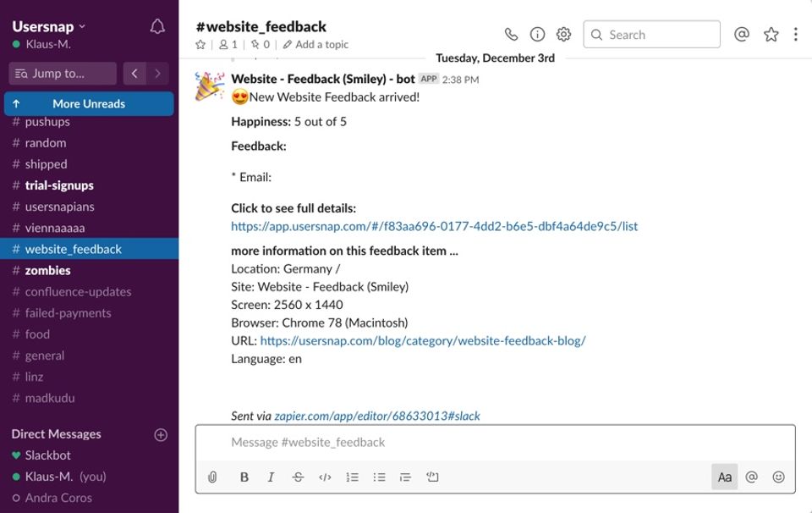Go forward in history with right arrow
Image resolution: width=812 pixels, height=513 pixels.
[x=157, y=74]
